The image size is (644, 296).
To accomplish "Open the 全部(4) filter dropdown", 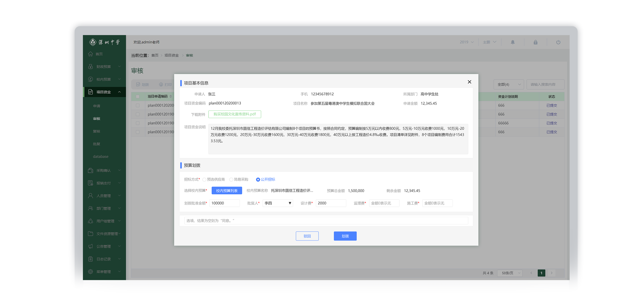I will click(509, 85).
